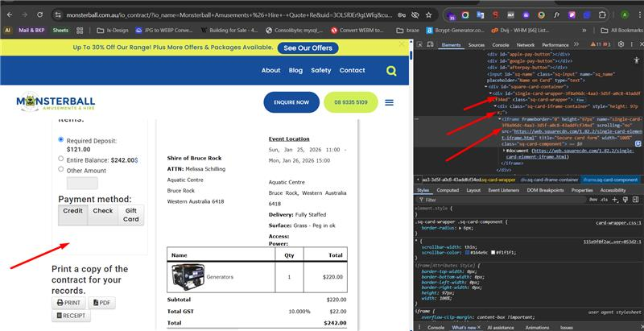Select the Other Amount radio option
The width and height of the screenshot is (644, 331).
61,170
